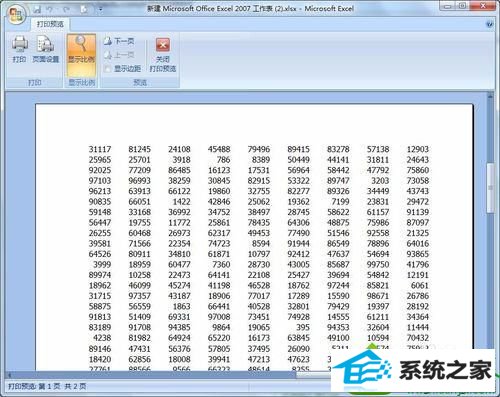This screenshot has width=500, height=397.
Task: Click the value 45488 in the preview
Action: click(x=219, y=149)
